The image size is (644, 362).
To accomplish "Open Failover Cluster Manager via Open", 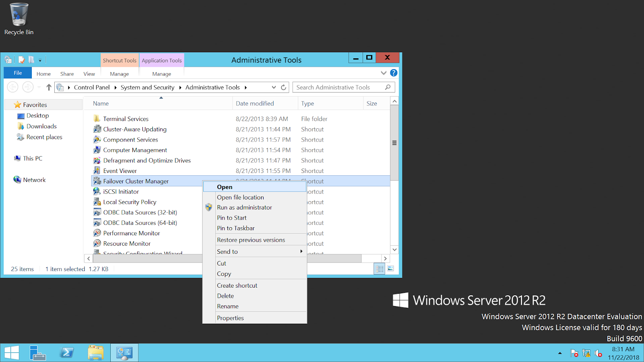I will (x=224, y=187).
